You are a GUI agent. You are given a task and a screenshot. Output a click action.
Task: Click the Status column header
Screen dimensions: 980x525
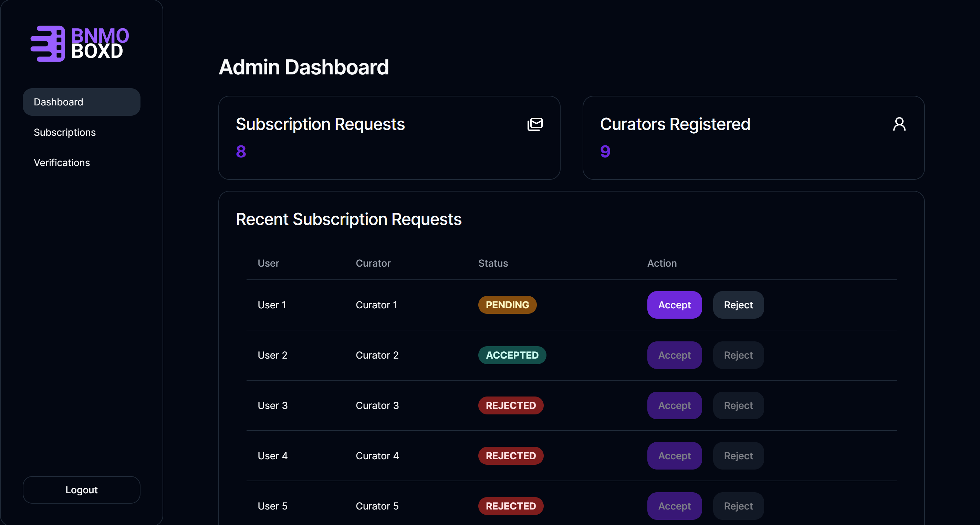point(493,263)
